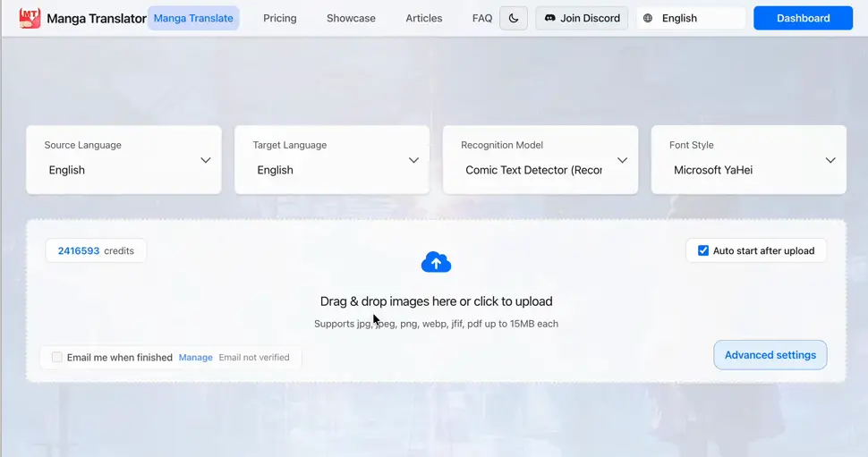Screen dimensions: 868x457
Task: Click the 'Email not verified' text
Action: (x=254, y=358)
